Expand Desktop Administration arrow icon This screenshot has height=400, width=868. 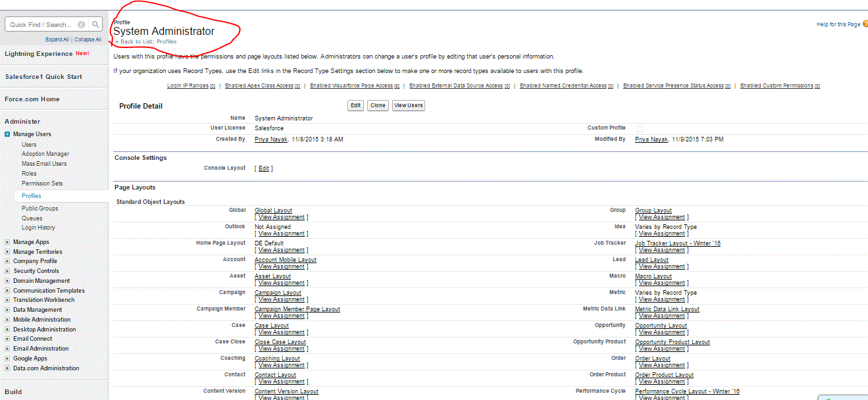7,330
